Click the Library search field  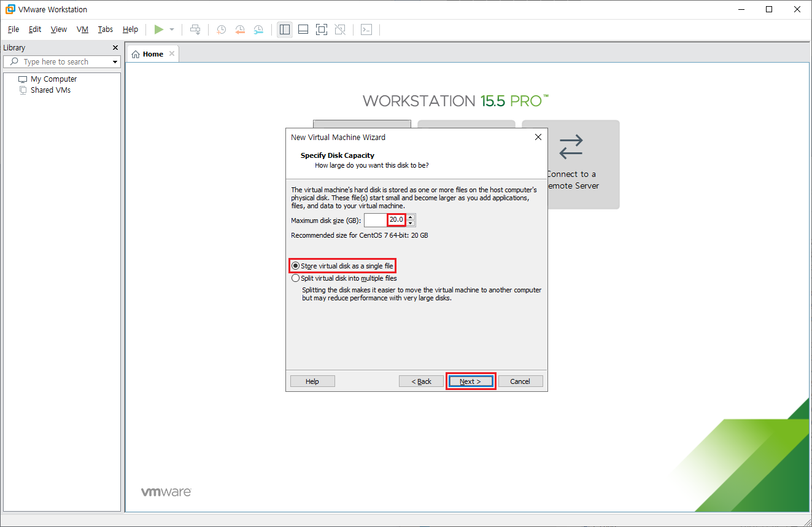(61, 62)
